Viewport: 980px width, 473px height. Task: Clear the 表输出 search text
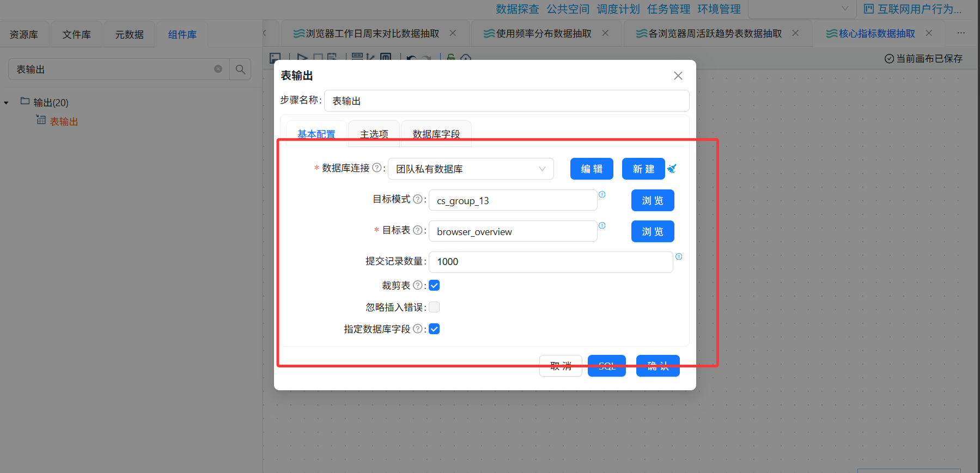[218, 69]
